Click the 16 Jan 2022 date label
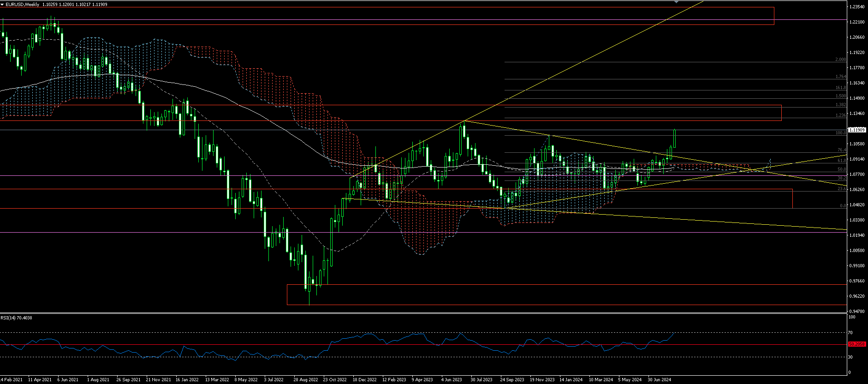 pyautogui.click(x=187, y=380)
